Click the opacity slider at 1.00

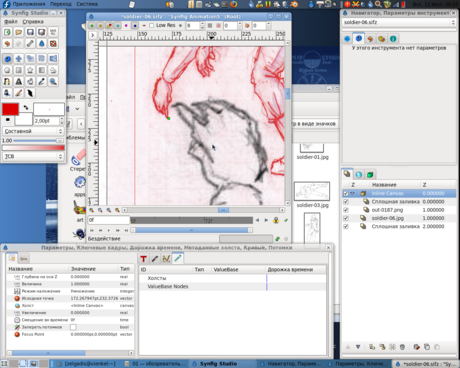click(x=38, y=141)
